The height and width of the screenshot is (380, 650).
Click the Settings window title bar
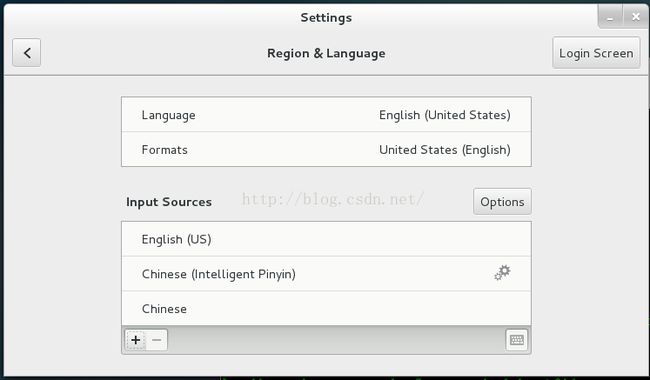(326, 17)
